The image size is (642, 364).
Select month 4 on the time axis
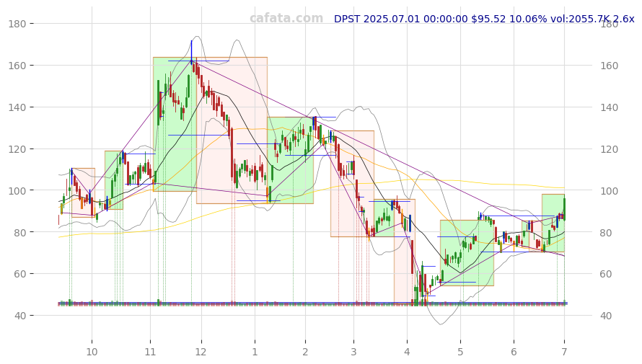point(407,352)
